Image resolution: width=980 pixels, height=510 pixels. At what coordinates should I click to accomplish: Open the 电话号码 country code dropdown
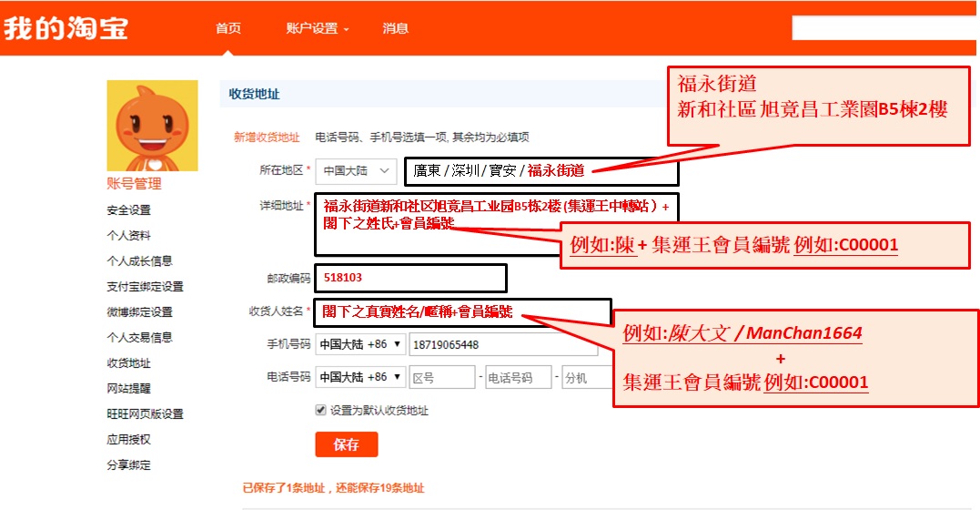360,377
